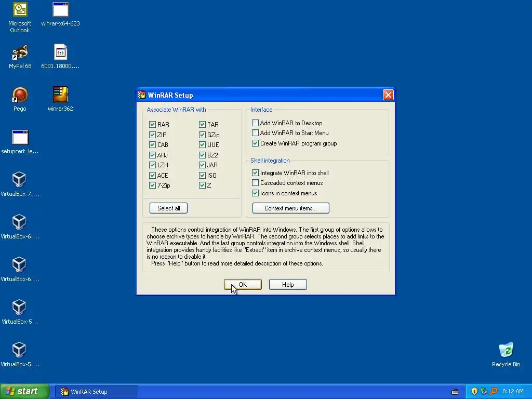Activate WinRAR Setup taskbar button

(97, 392)
